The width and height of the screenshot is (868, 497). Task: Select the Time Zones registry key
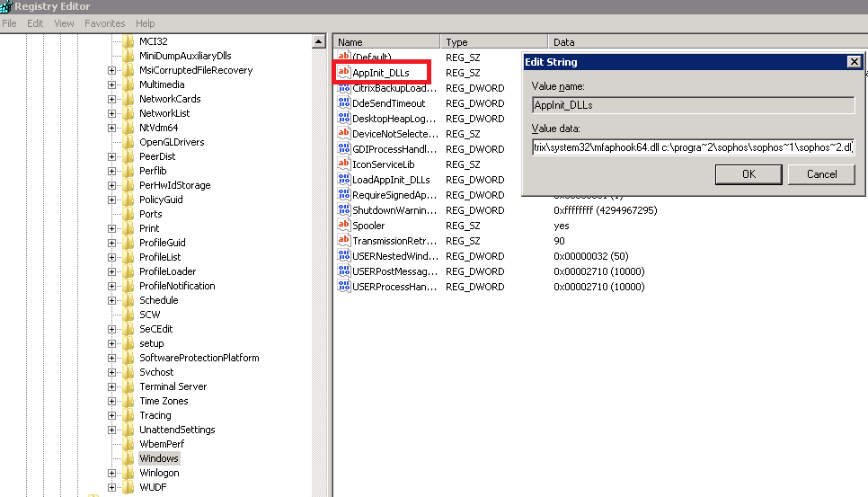[x=164, y=401]
